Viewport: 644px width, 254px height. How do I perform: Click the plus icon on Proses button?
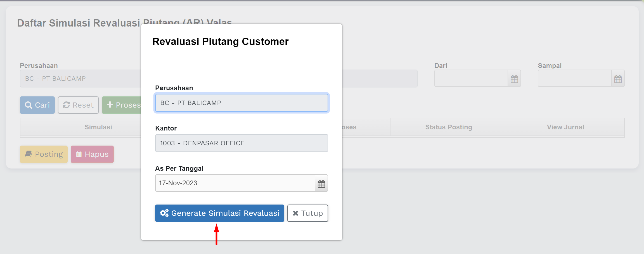pyautogui.click(x=110, y=105)
